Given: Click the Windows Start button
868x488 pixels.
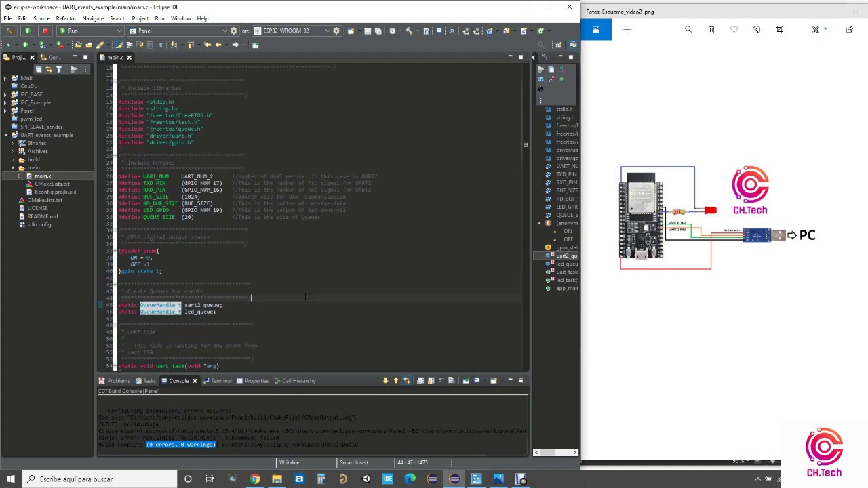Looking at the screenshot, I should pyautogui.click(x=10, y=479).
